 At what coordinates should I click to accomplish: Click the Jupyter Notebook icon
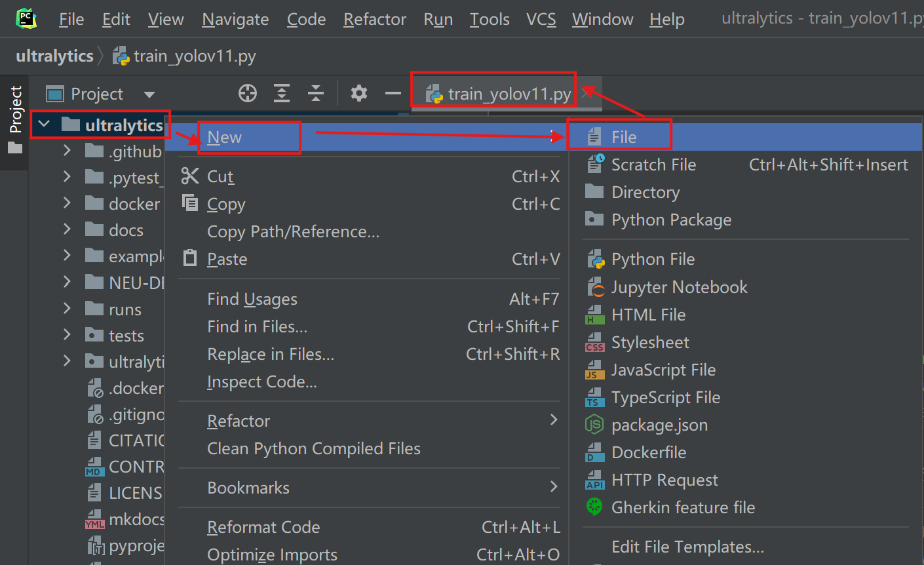pos(596,286)
